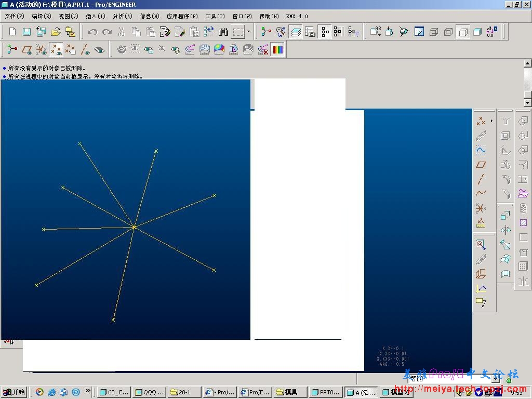This screenshot has height=399, width=532.
Task: Open the layers display icon
Action: (296, 32)
